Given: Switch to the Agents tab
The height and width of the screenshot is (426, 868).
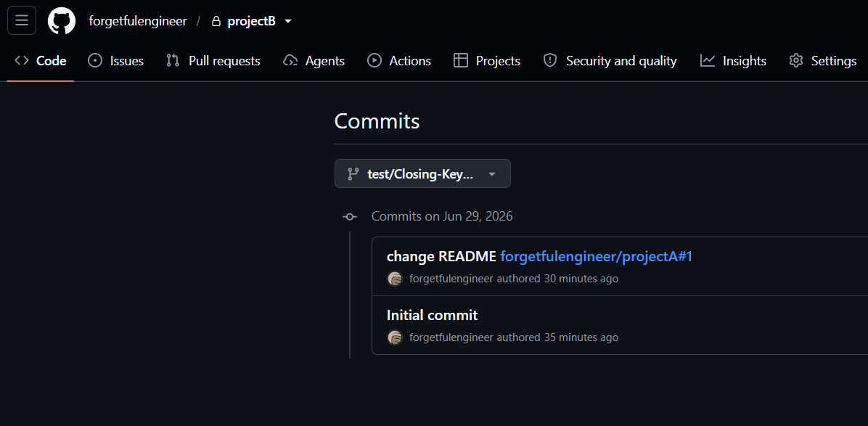Looking at the screenshot, I should point(314,61).
